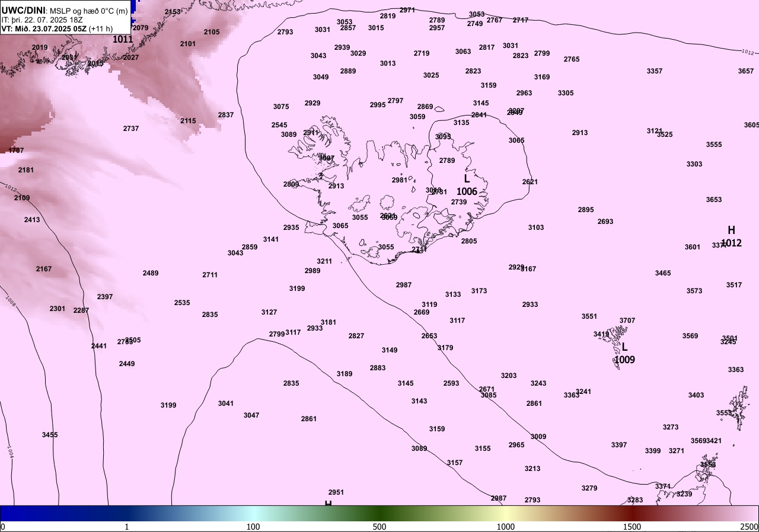Click the H 1012 high pressure marker
759x532 pixels.
click(731, 236)
